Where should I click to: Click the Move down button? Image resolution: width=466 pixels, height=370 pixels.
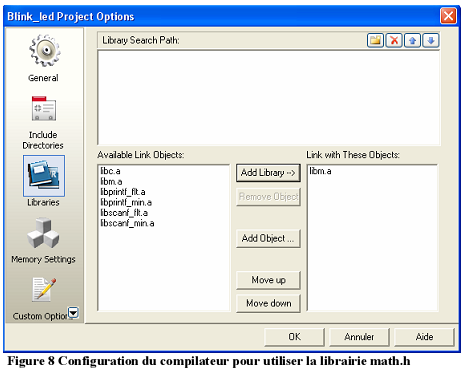point(268,303)
